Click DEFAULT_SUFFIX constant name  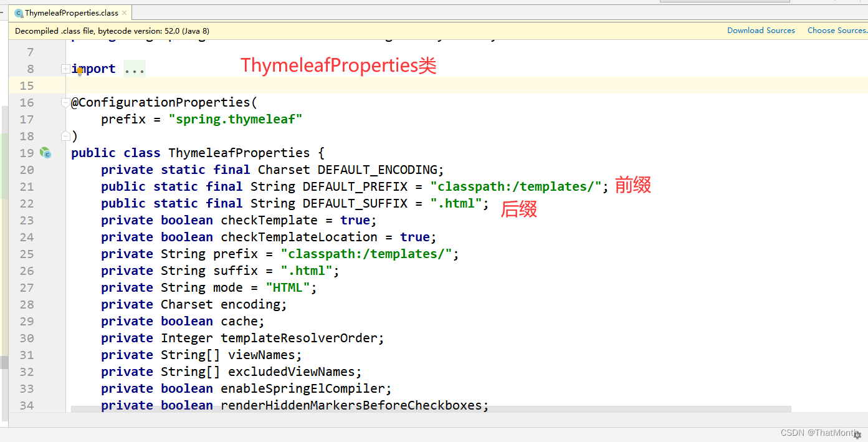(x=355, y=203)
